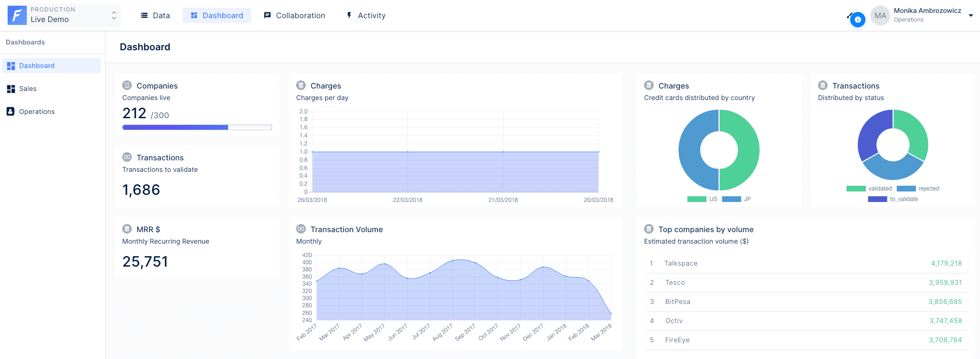The height and width of the screenshot is (359, 980).
Task: Click the blue info badge icon
Action: pyautogui.click(x=858, y=20)
